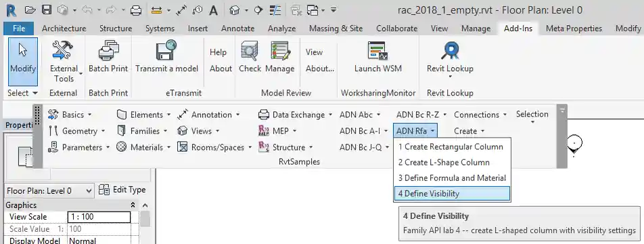
Task: Expand the Families dropdown in RvtSamples
Action: point(143,131)
